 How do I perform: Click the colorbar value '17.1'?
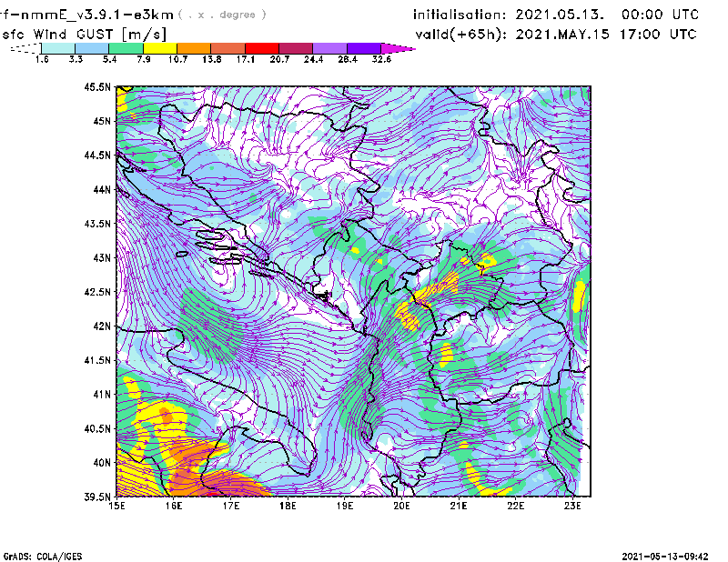click(246, 59)
